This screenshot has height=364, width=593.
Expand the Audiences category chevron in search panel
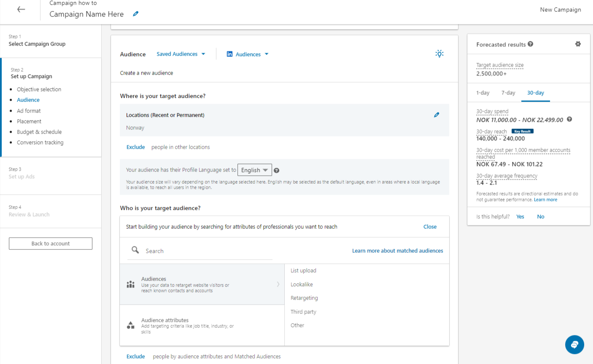[x=278, y=284]
